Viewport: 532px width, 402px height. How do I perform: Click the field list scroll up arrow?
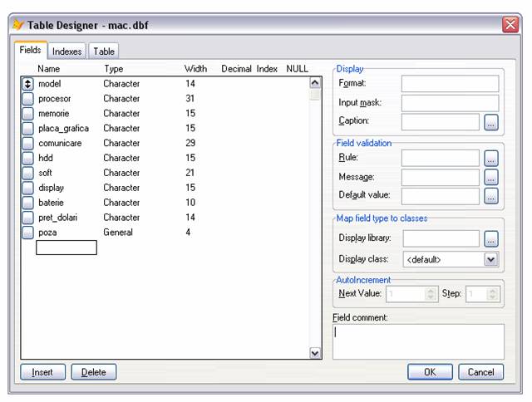pos(315,82)
